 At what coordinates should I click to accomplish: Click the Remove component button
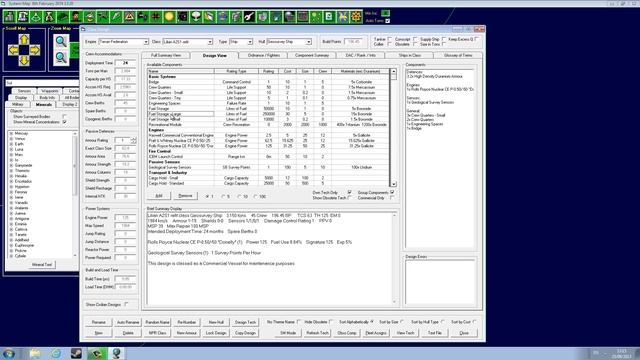point(185,196)
